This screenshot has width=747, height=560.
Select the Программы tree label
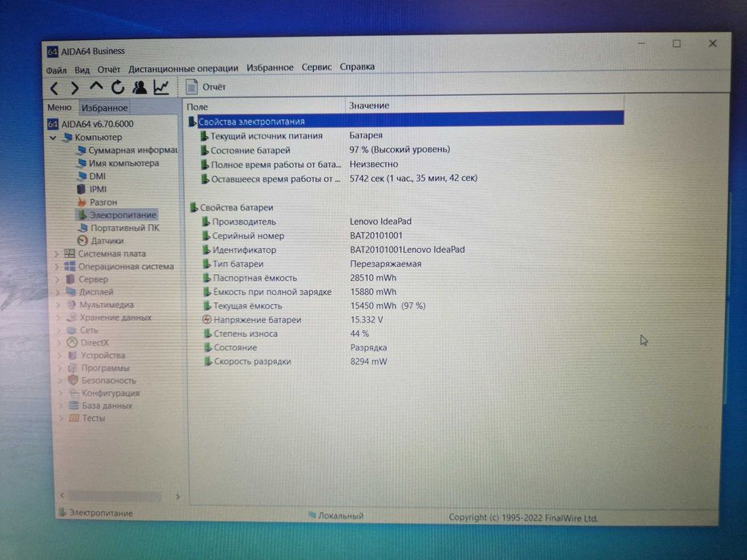(x=105, y=368)
